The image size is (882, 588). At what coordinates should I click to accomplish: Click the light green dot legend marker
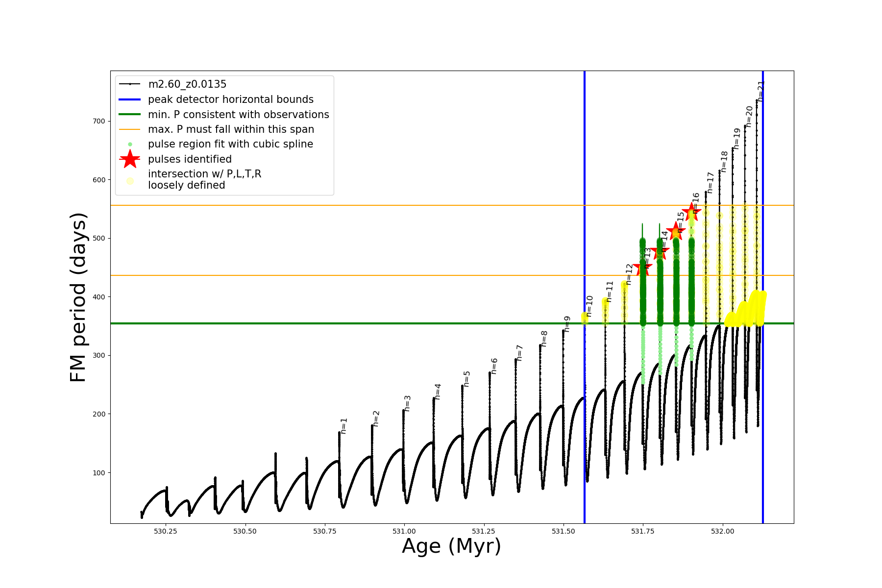coord(130,145)
